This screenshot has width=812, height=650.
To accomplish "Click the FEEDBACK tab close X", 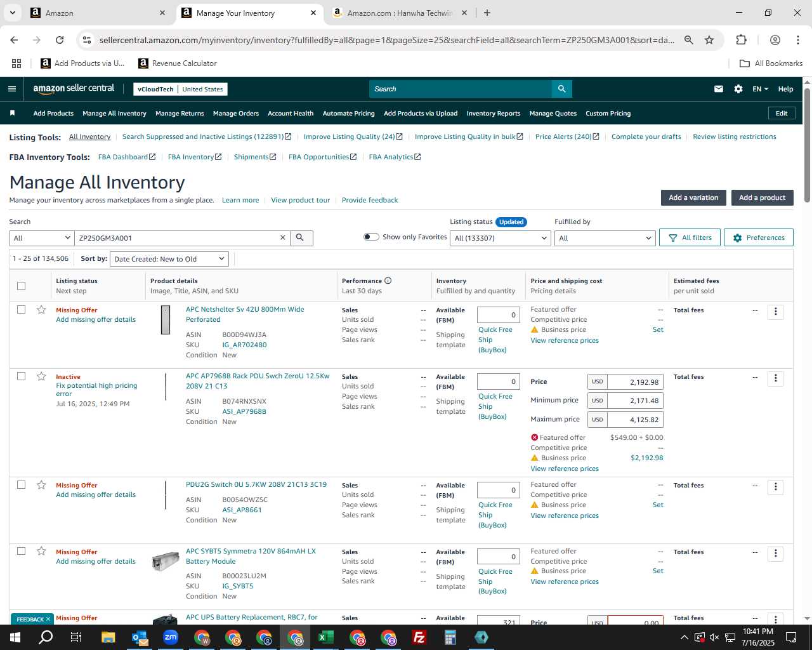I will [48, 619].
